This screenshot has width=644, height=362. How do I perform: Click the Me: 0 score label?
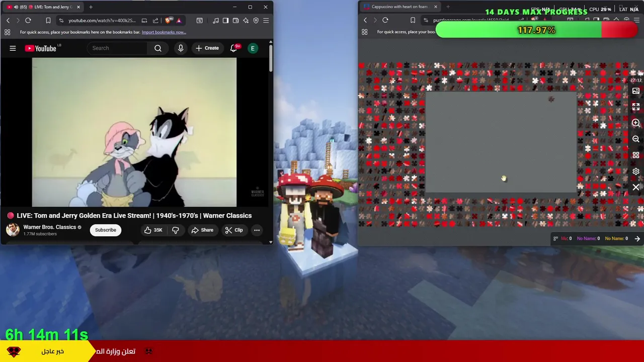(x=567, y=239)
